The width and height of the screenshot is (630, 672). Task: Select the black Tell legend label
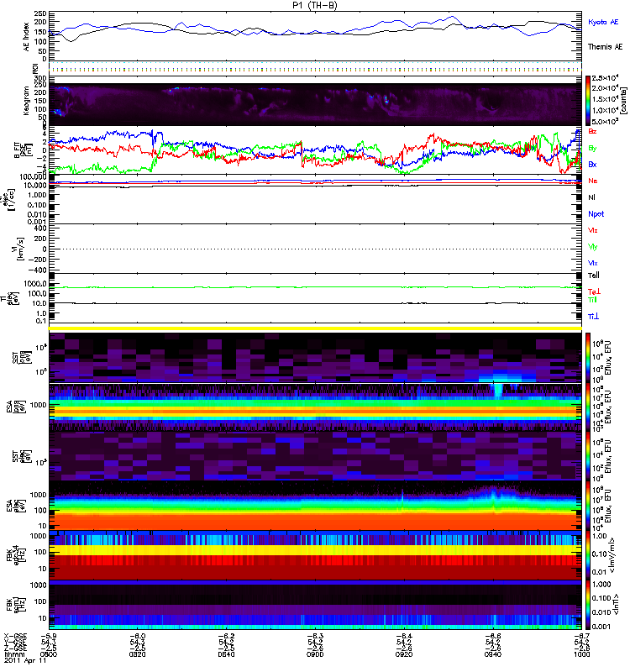click(x=594, y=276)
